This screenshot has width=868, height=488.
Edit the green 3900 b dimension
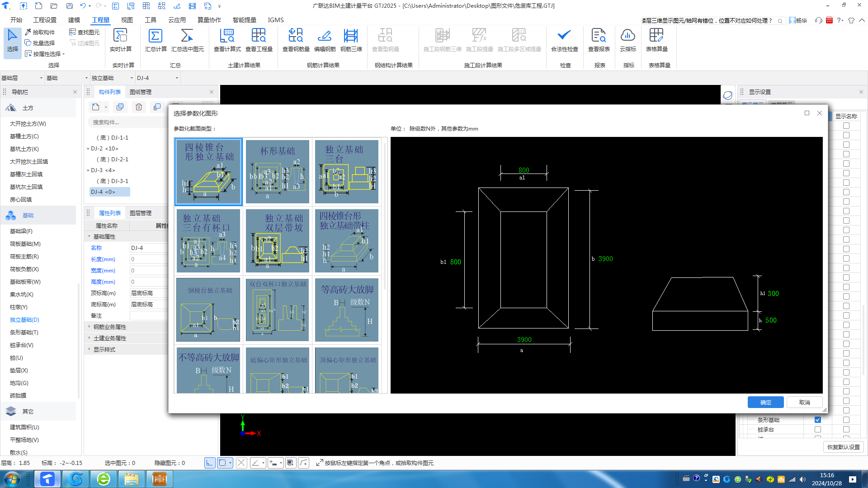[606, 259]
